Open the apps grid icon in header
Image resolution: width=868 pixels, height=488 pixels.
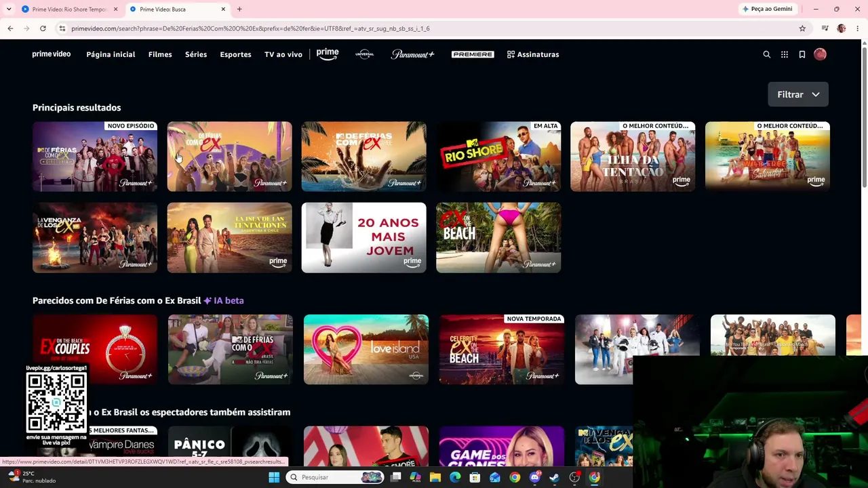[x=785, y=54]
